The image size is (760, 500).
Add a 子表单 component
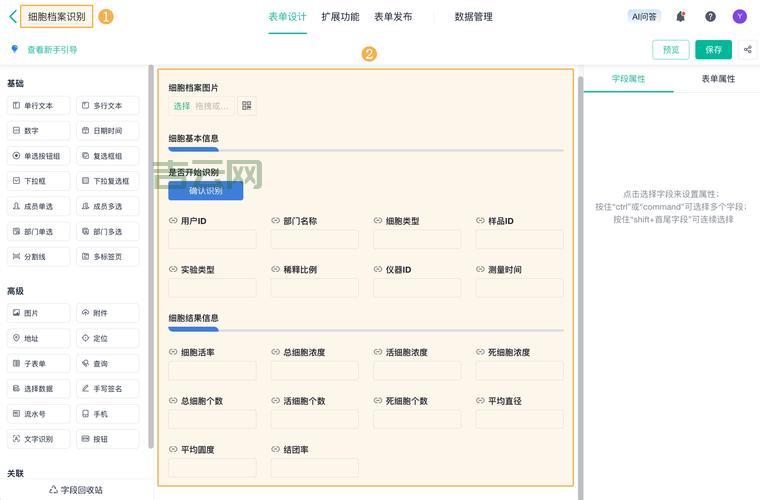coord(38,363)
